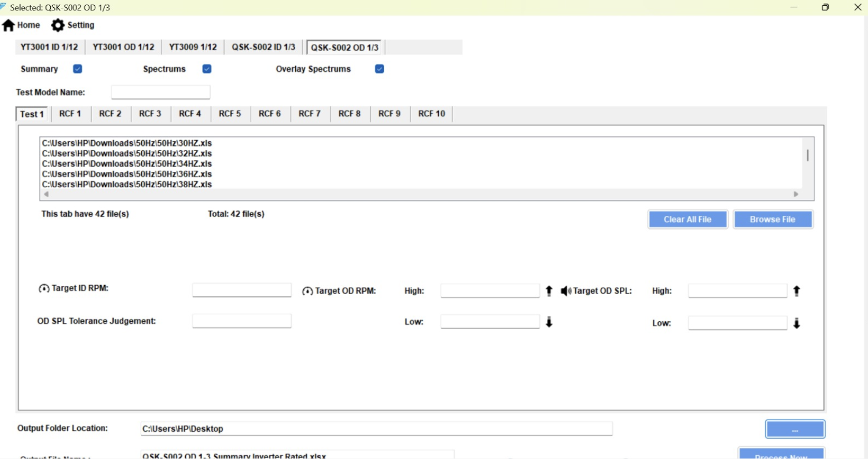Click the Browse File button
The width and height of the screenshot is (868, 459).
(772, 219)
